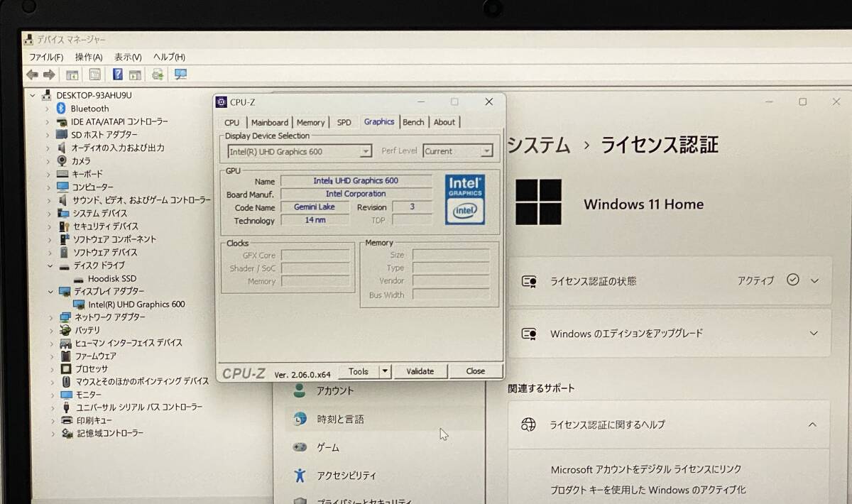Click the GPU Name field Intel UHD Graphics 600
852x504 pixels.
tap(356, 181)
